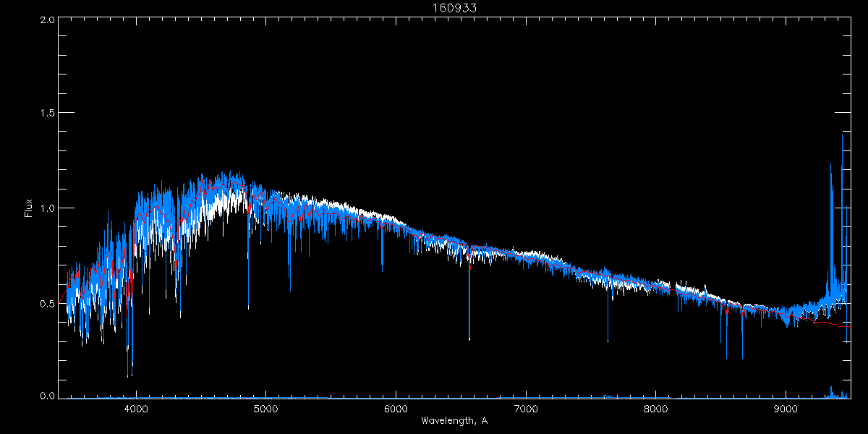This screenshot has height=434, width=868.
Task: Click the 5000 wavelength tick label
Action: tap(266, 409)
